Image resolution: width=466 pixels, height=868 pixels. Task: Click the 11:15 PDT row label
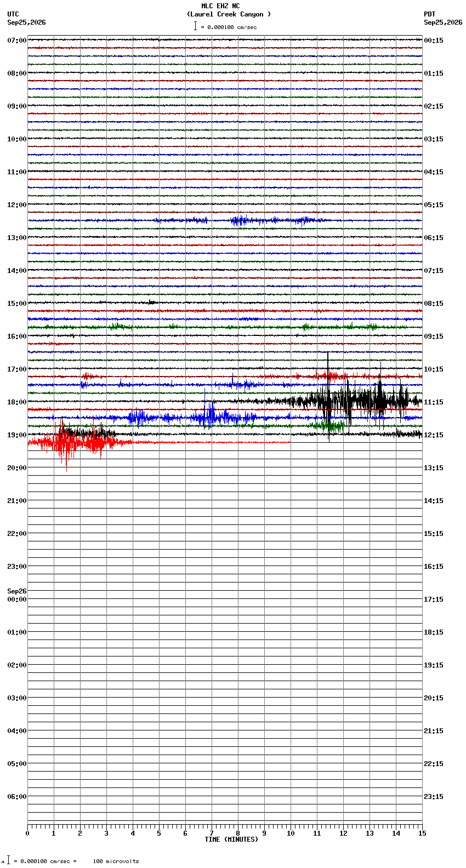pos(434,402)
